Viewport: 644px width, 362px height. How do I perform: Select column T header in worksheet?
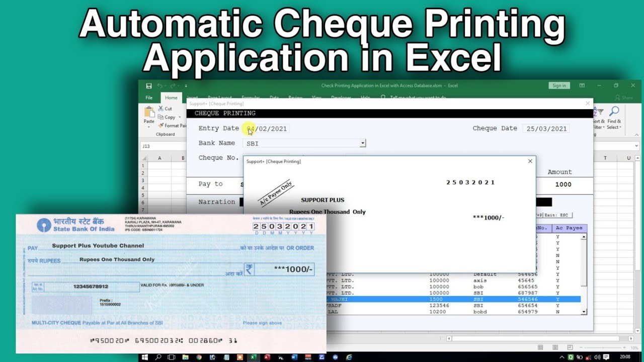605,158
